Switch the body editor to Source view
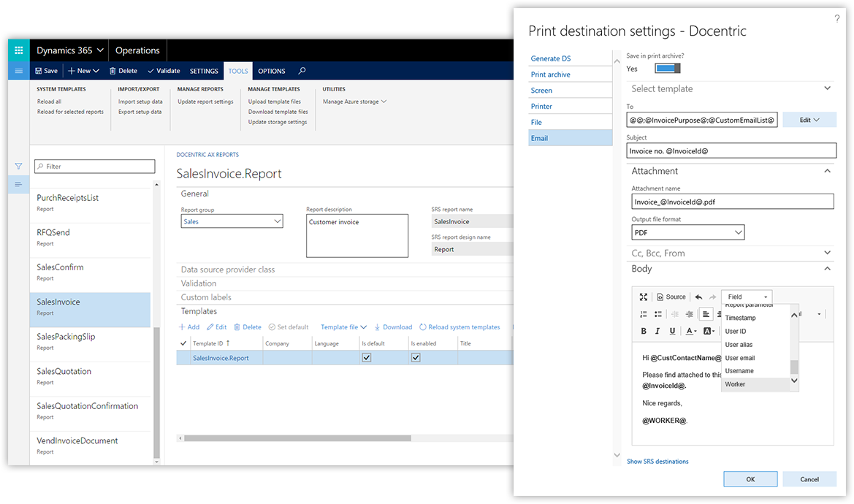Screen dimensions: 854x504 tap(671, 297)
